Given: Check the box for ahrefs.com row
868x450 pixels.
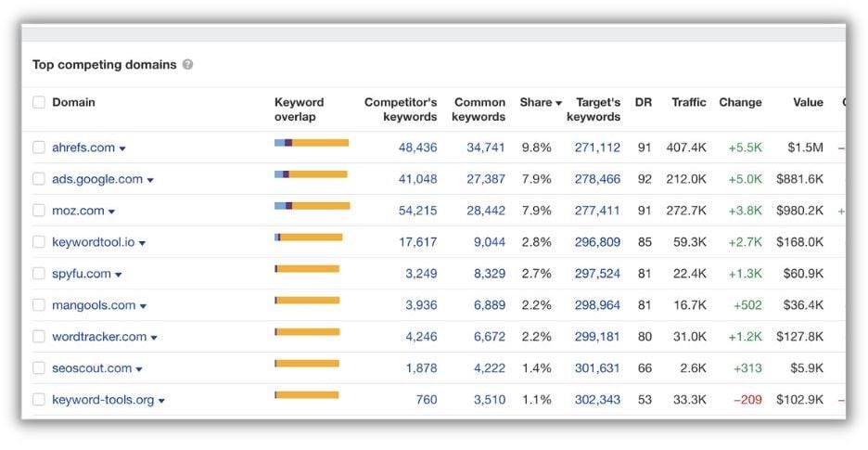Looking at the screenshot, I should [x=39, y=148].
